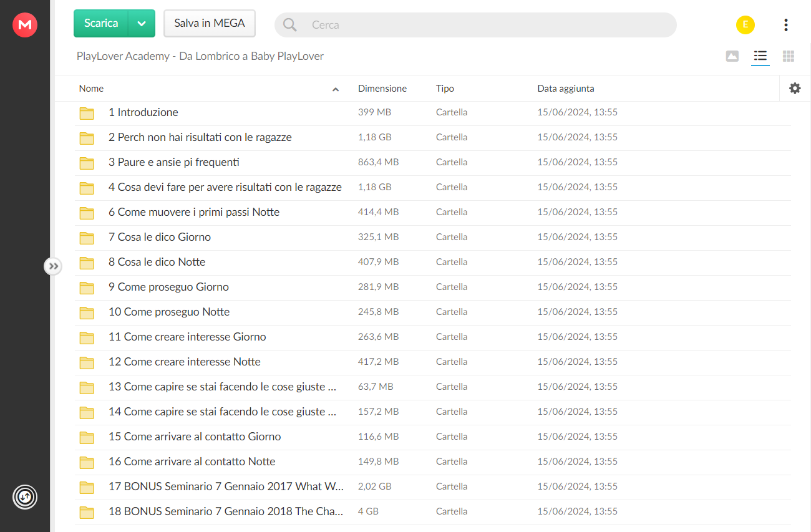Sort by Data aggiunta column header
811x532 pixels.
[566, 89]
